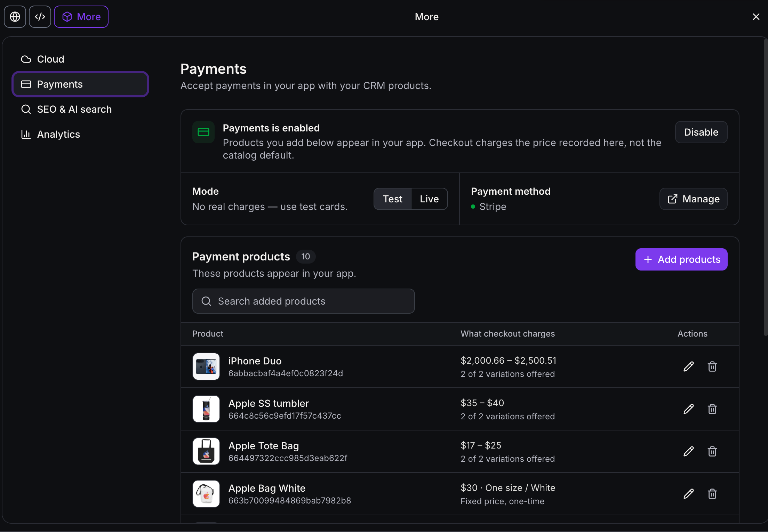
Task: Open the Cloud section in sidebar
Action: (80, 59)
